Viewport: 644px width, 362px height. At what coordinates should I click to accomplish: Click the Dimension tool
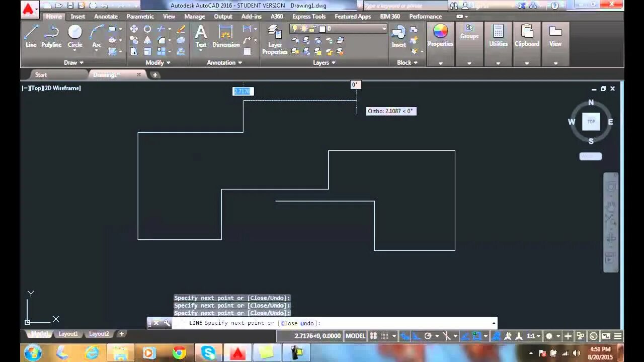point(226,36)
